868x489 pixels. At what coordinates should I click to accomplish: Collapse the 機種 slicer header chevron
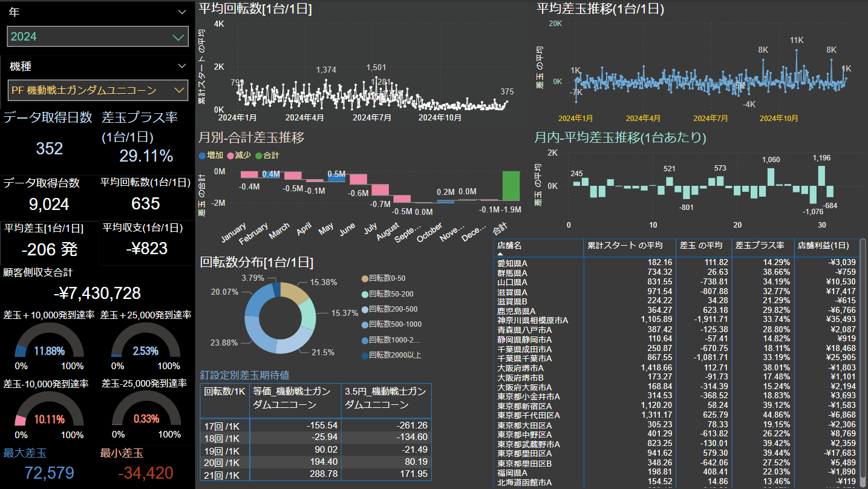tap(182, 66)
